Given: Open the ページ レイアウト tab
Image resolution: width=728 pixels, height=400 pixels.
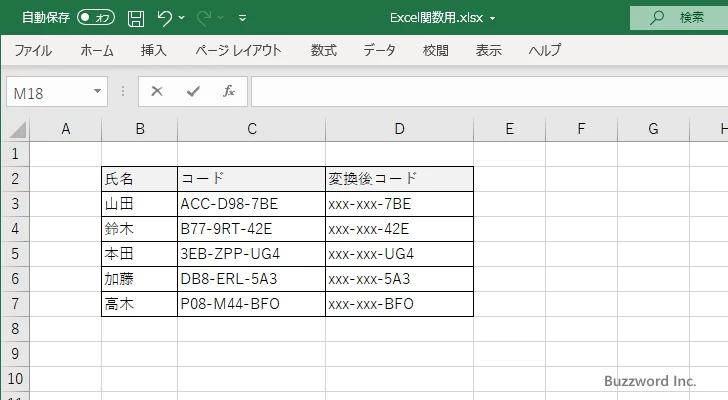Looking at the screenshot, I should tap(238, 50).
